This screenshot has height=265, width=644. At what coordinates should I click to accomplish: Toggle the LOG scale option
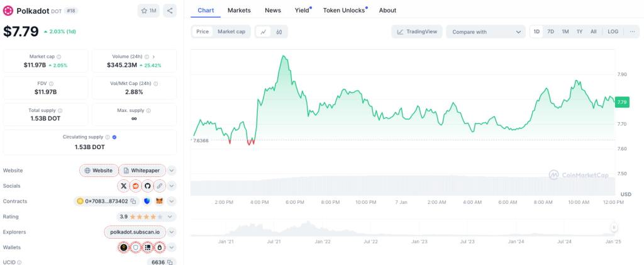(613, 31)
